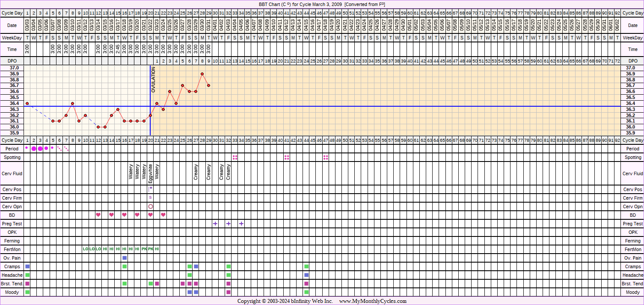Click the first PK reading in FertMon row
Viewport: 644px width, 305px height.
tap(144, 249)
